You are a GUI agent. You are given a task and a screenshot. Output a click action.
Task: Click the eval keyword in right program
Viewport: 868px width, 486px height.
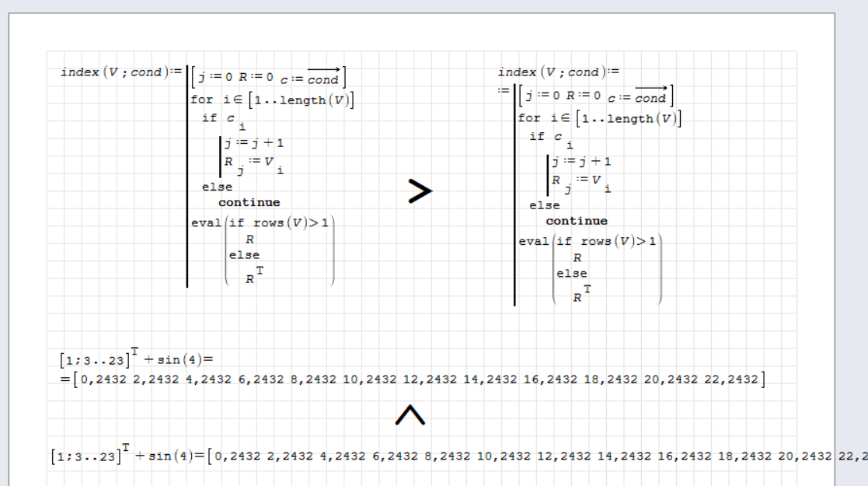pos(534,240)
